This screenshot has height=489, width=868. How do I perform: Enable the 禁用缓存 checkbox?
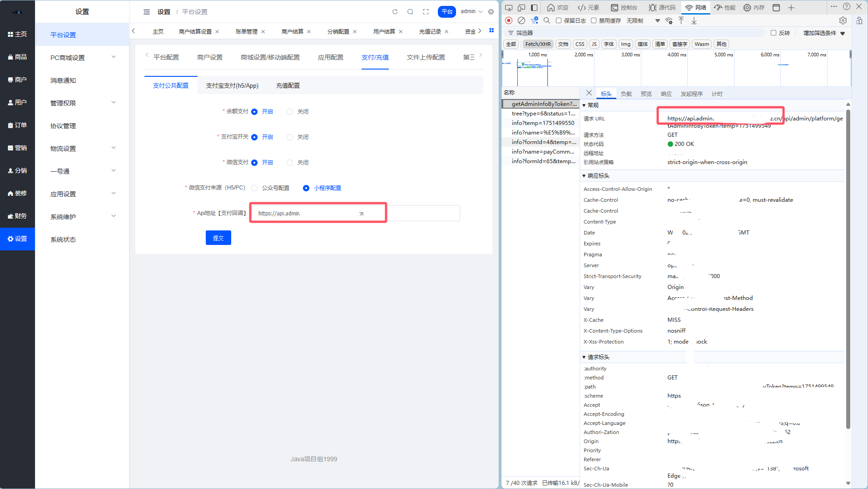(594, 20)
